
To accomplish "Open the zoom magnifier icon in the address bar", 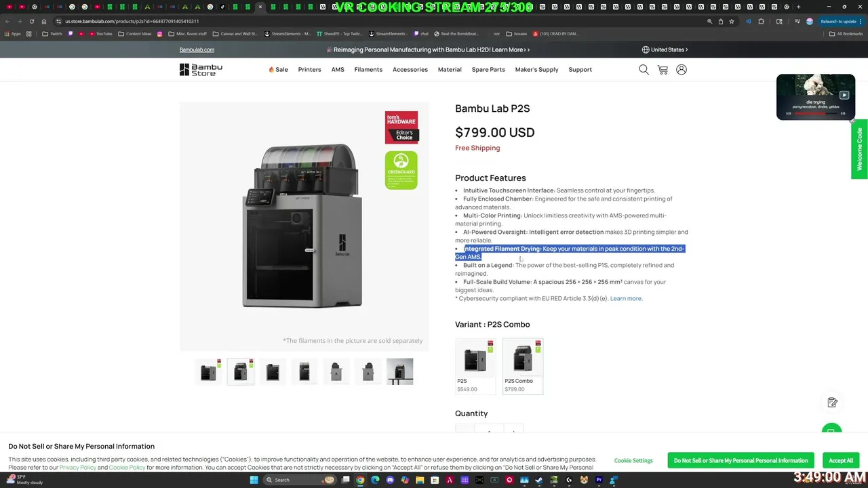I will pyautogui.click(x=710, y=21).
